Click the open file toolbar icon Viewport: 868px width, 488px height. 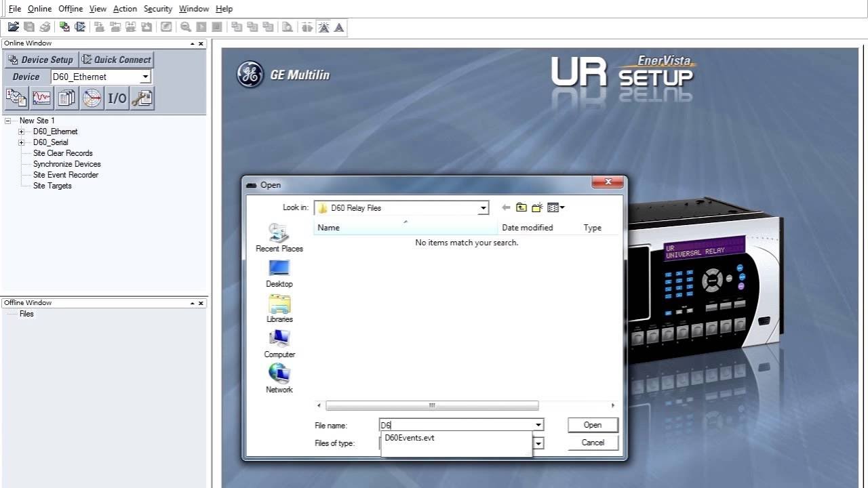[13, 27]
